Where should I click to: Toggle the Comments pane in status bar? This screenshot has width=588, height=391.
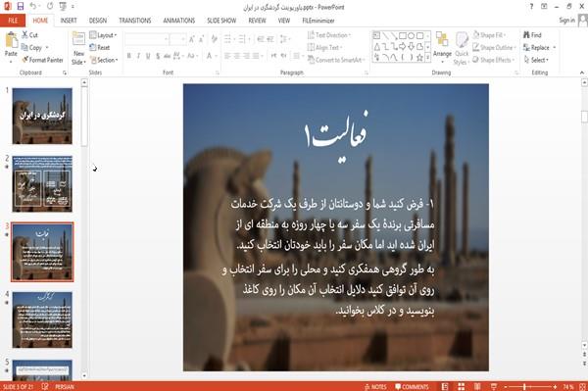pyautogui.click(x=412, y=386)
